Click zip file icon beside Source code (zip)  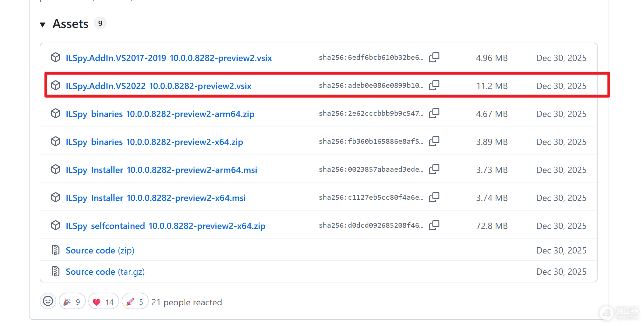56,250
